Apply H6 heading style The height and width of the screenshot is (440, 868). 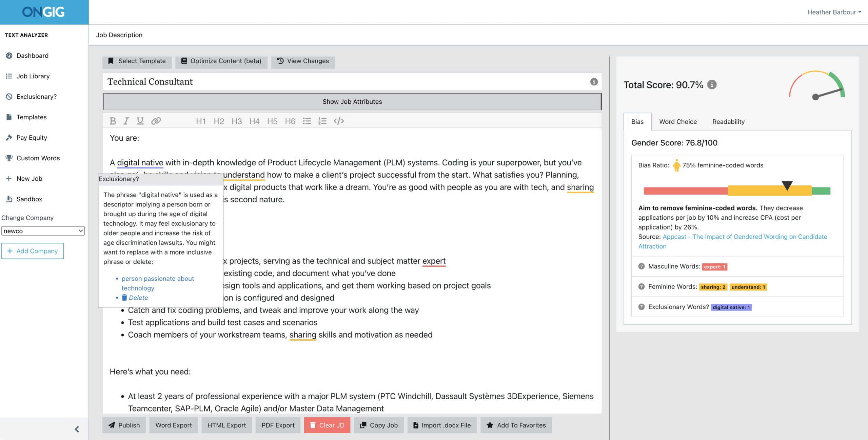pyautogui.click(x=290, y=121)
